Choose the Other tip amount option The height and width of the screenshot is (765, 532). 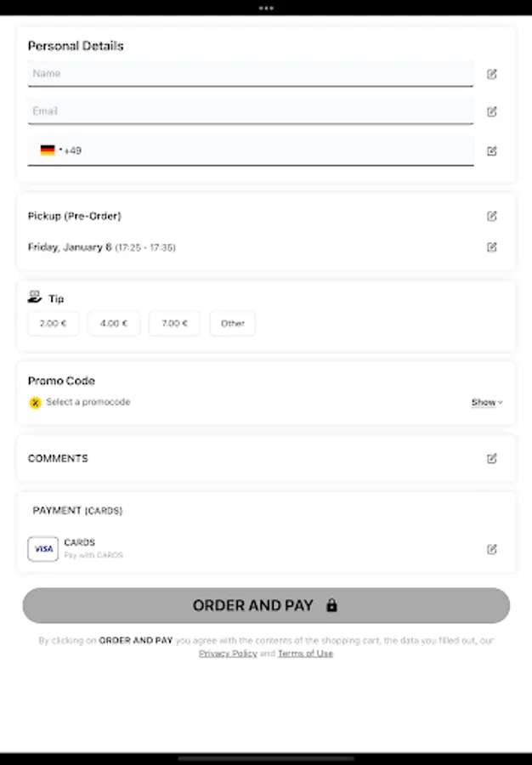click(233, 324)
